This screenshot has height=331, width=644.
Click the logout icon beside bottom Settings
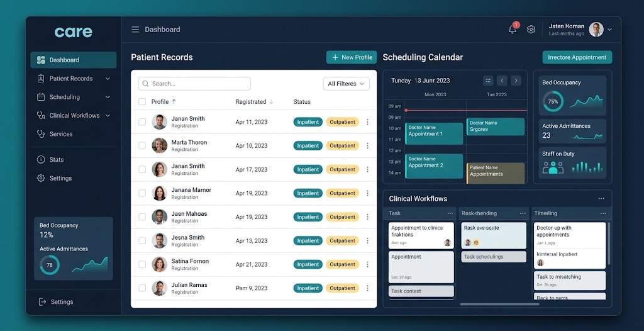coord(42,302)
